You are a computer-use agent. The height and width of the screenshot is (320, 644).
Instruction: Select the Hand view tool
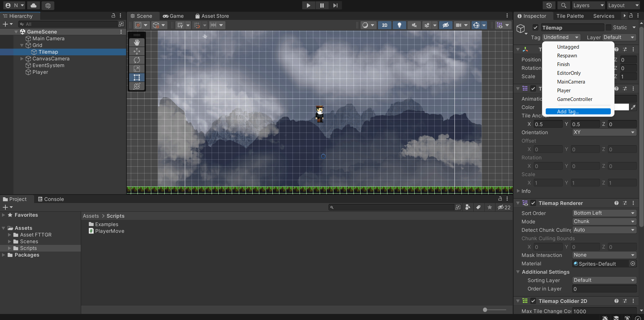click(137, 43)
